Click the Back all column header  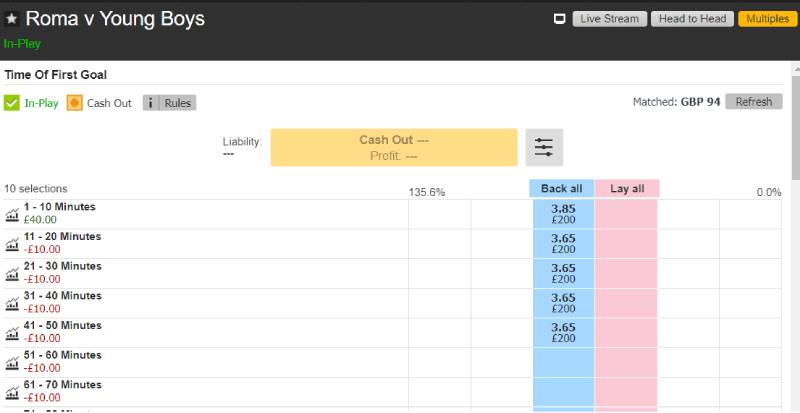(x=561, y=188)
